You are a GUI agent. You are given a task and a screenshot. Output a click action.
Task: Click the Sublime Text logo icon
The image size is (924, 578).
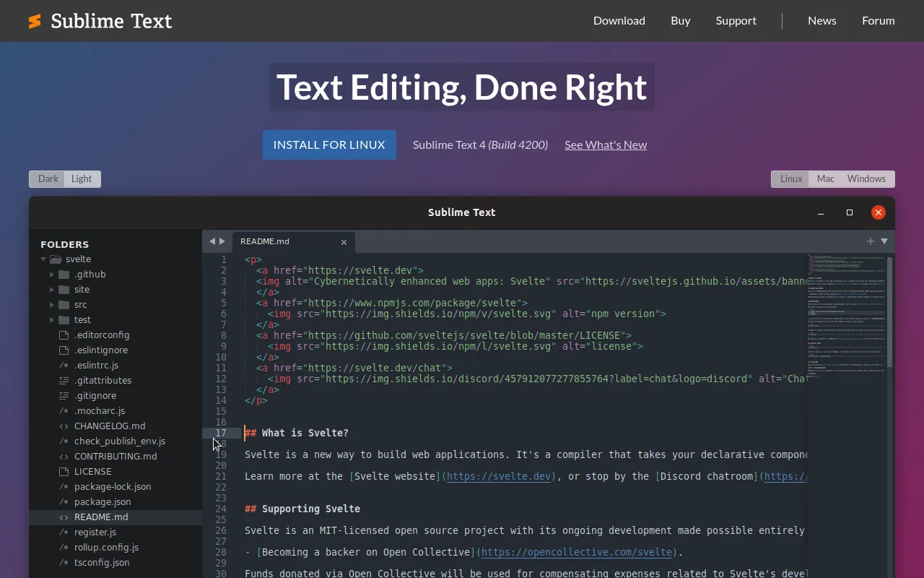[x=35, y=21]
